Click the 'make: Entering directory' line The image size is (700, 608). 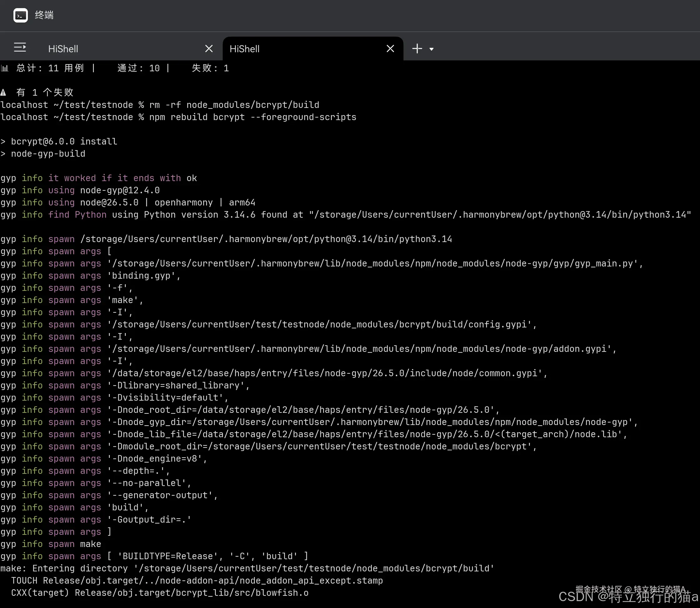click(x=247, y=568)
